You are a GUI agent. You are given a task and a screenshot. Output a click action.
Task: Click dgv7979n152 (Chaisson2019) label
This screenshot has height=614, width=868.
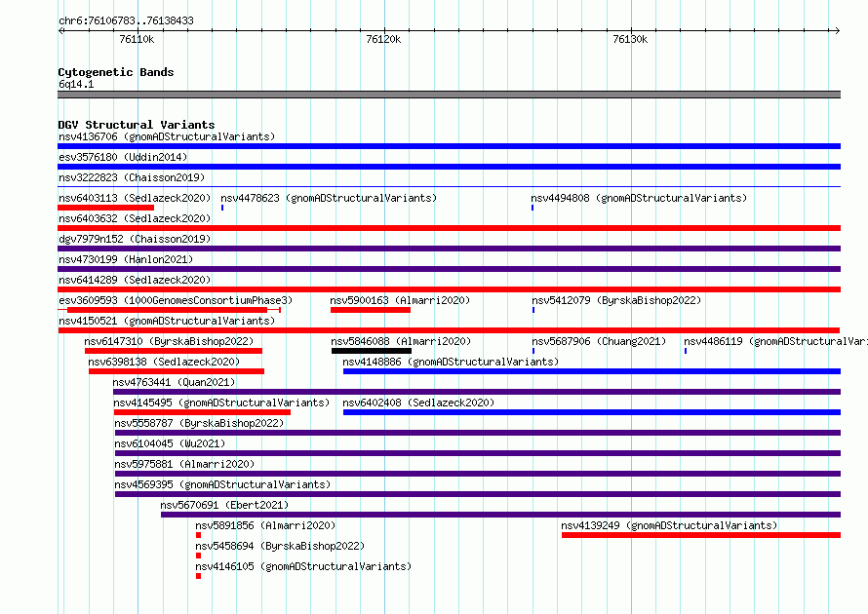click(x=135, y=239)
